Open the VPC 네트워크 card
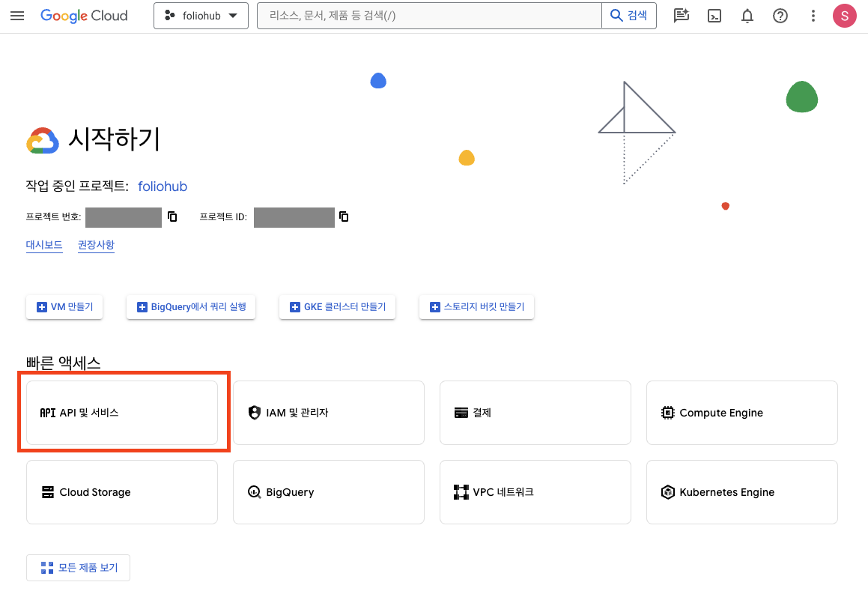868x606 pixels. pos(535,492)
